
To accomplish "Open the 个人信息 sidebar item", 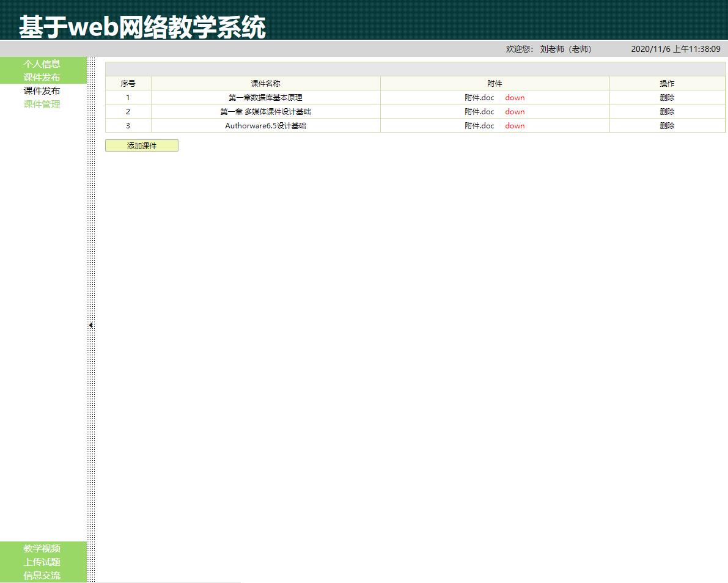I will click(41, 64).
